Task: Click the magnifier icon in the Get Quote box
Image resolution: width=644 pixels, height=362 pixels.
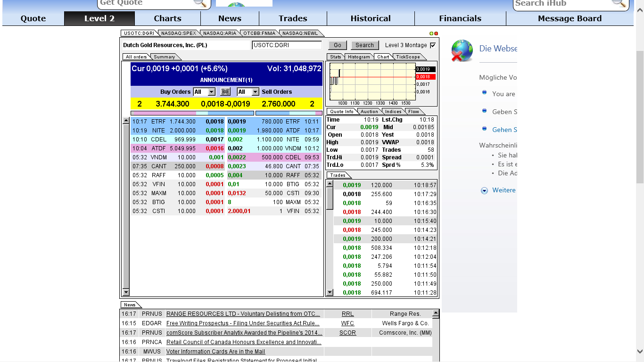Action: (200, 3)
